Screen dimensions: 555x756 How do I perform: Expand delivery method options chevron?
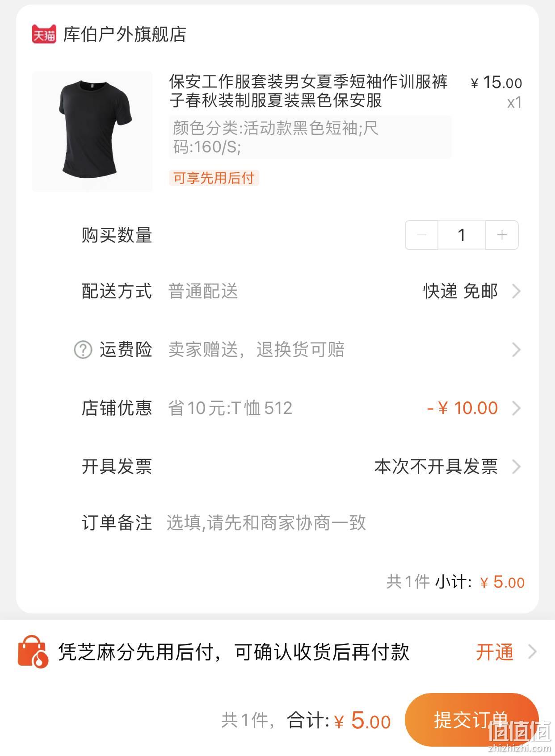coord(516,291)
